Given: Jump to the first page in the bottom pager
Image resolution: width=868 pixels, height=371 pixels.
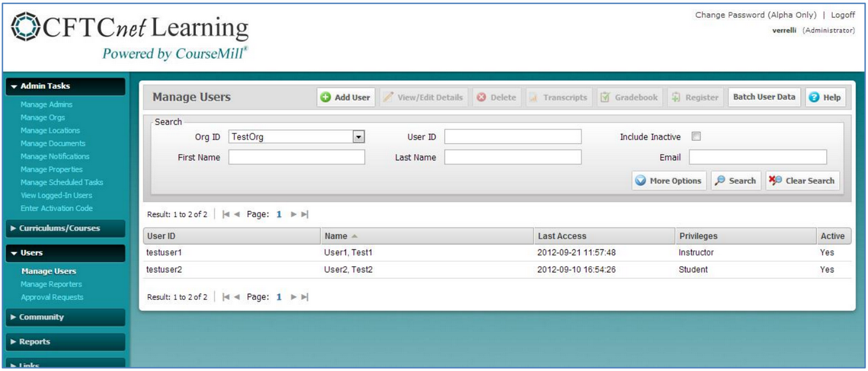Looking at the screenshot, I should 226,297.
